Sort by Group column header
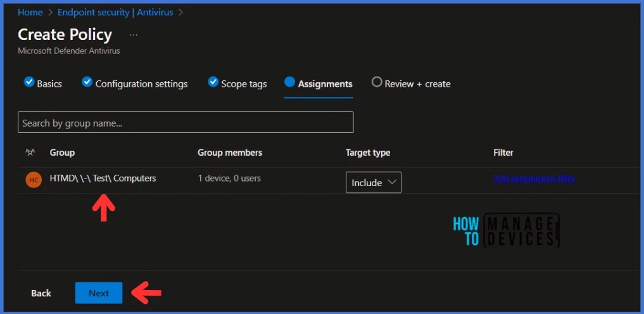This screenshot has height=314, width=644. pyautogui.click(x=62, y=153)
